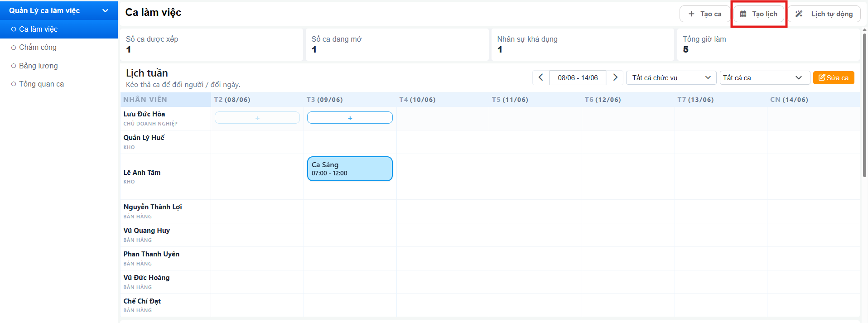Click the page vertical scrollbar
The height and width of the screenshot is (323, 868).
864,104
